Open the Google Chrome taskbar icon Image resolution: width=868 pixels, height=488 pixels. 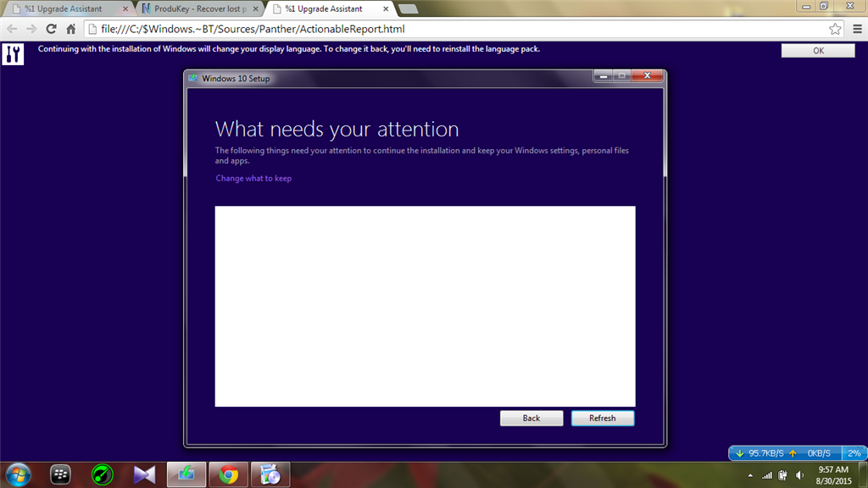tap(229, 474)
